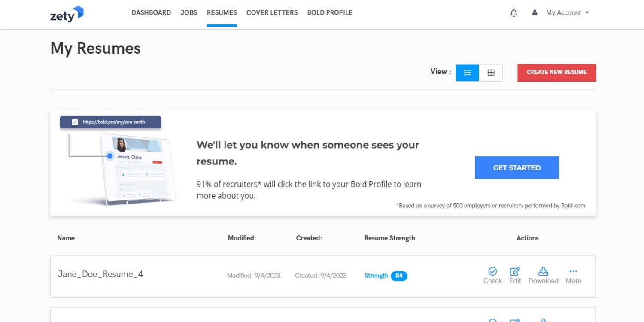Download Jane_Doe_Resume_4 resume

coord(543,276)
